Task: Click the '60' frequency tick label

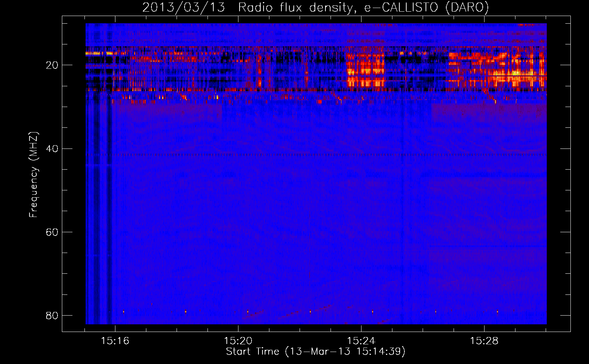Action: 52,232
